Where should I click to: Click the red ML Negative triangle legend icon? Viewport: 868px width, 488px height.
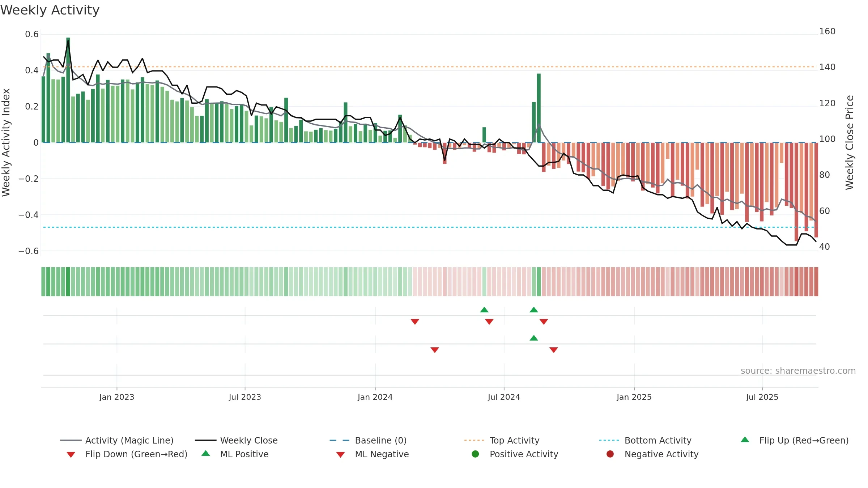[x=340, y=455]
